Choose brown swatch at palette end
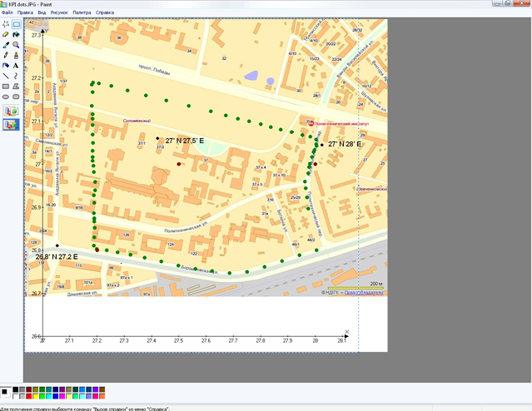 (x=102, y=389)
